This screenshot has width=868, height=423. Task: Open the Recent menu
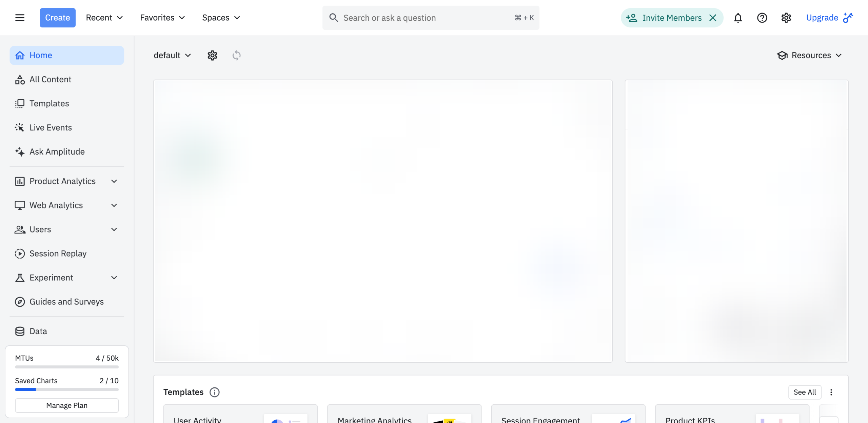point(104,18)
